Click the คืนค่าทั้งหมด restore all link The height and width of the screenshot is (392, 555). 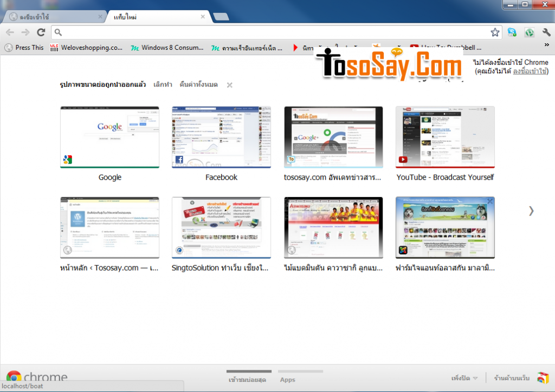pos(198,85)
